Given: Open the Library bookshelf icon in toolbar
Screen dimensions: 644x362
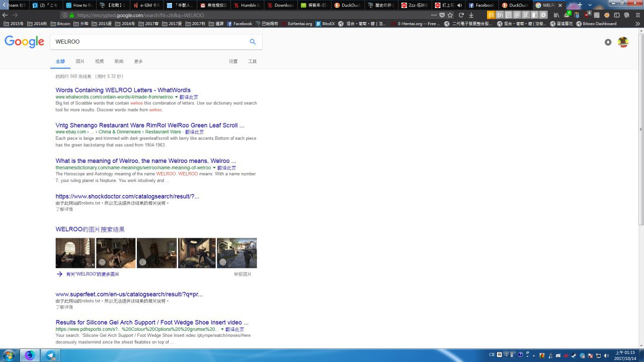Looking at the screenshot, I should [557, 15].
